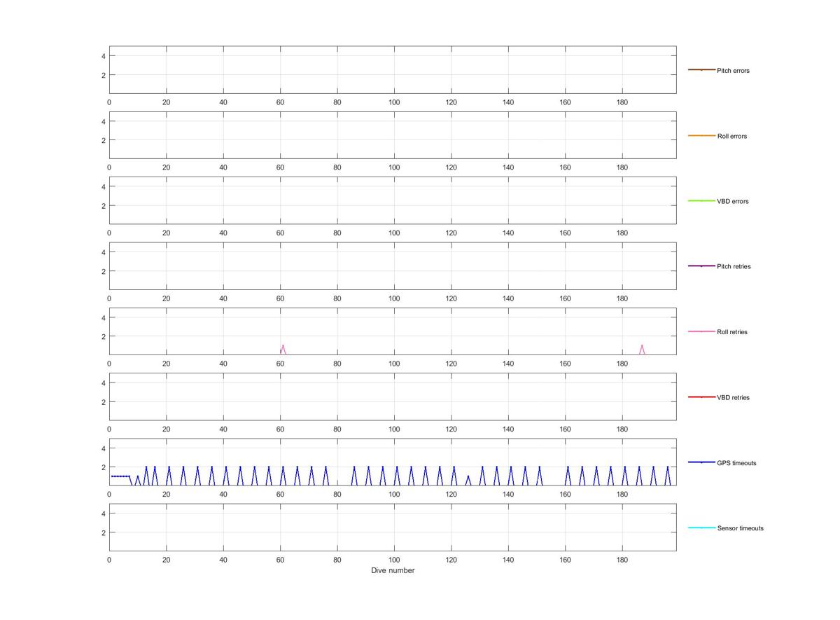
Task: Click the '180' tick label under Pitch errors plot
Action: click(622, 102)
